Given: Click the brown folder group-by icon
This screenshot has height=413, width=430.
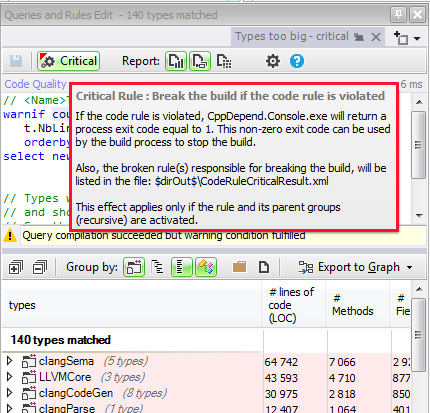Looking at the screenshot, I should pyautogui.click(x=239, y=267).
